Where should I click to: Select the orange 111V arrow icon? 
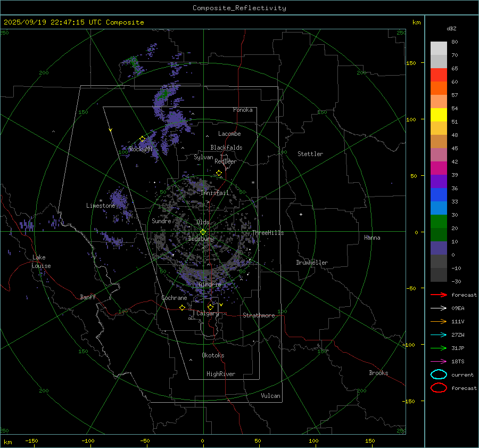click(x=438, y=321)
